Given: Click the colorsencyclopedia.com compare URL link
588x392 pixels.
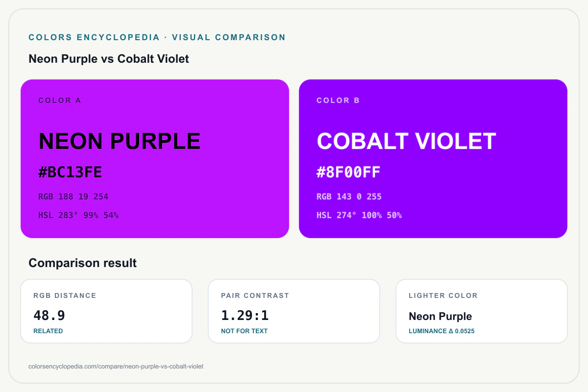Looking at the screenshot, I should tap(116, 367).
